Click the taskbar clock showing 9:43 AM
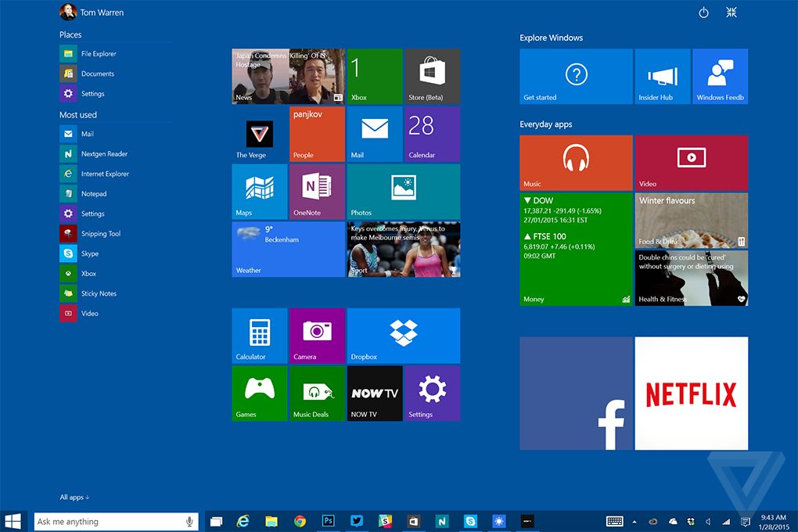Viewport: 798px width, 532px height. coord(774,522)
